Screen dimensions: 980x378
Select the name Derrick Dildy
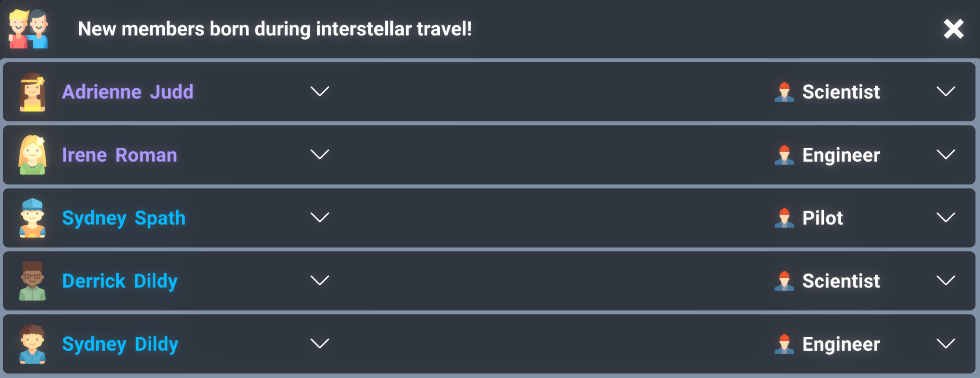click(x=120, y=281)
